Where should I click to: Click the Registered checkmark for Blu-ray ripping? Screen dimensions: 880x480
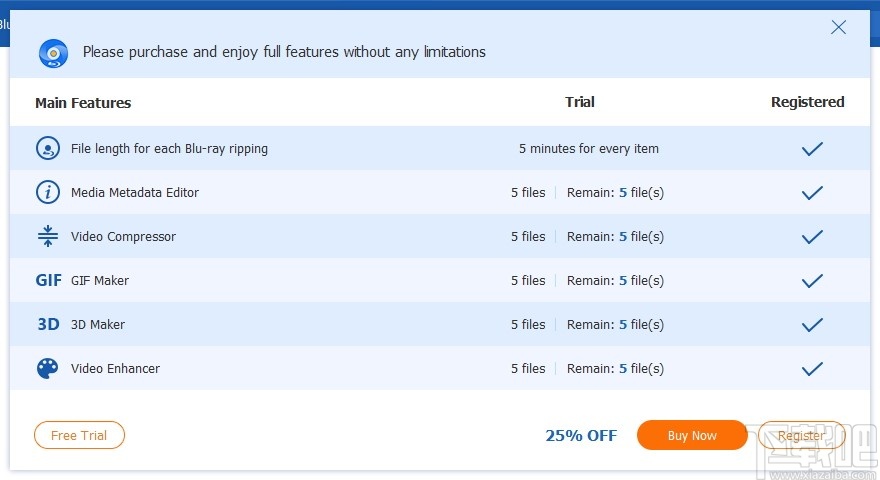coord(812,149)
